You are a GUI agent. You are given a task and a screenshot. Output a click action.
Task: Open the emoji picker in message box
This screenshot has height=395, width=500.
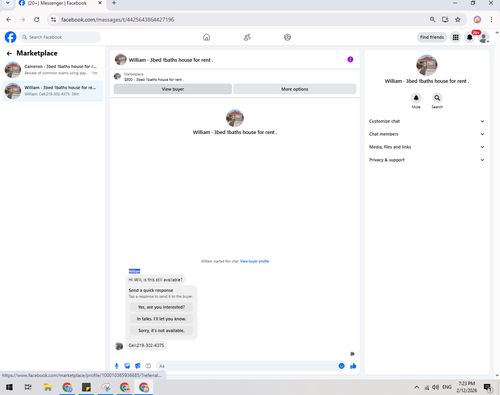point(341,366)
